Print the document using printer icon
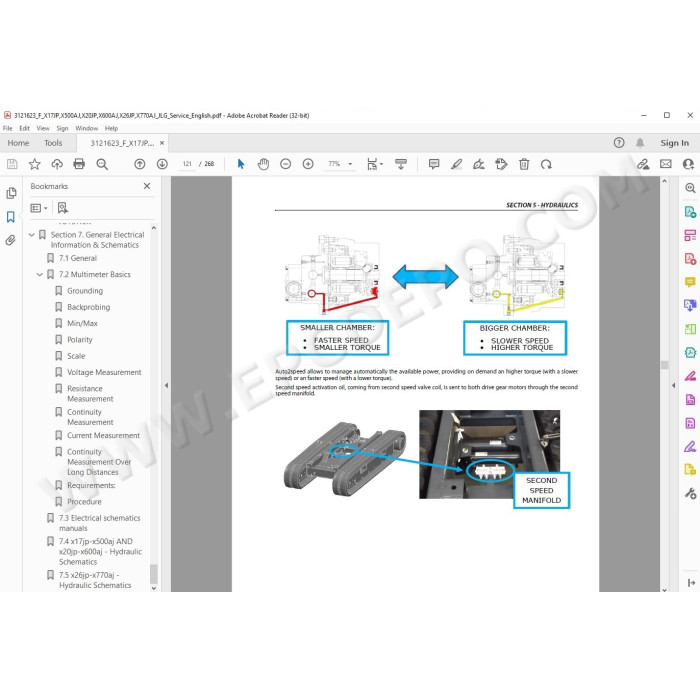Screen dimensions: 700x700 point(79,164)
